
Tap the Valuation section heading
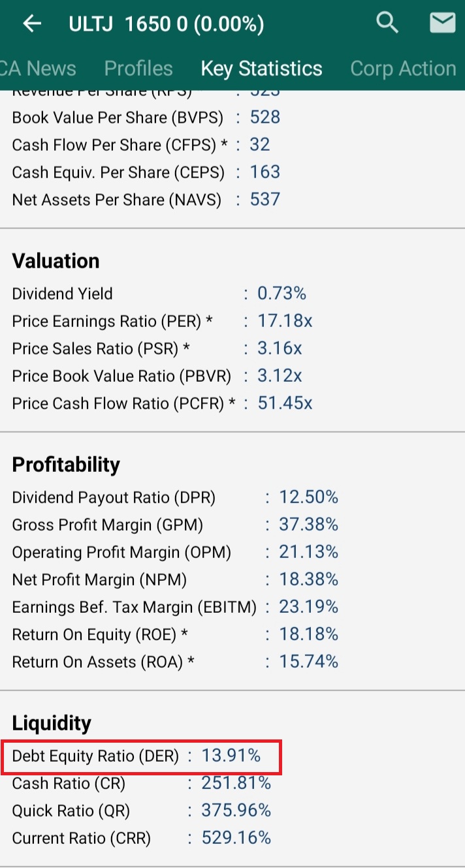[x=56, y=260]
